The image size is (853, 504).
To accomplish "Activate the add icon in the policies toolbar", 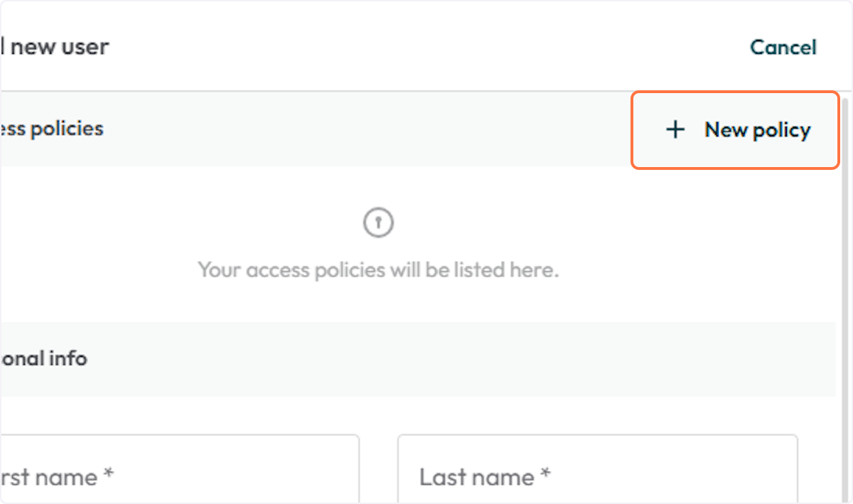I will pyautogui.click(x=675, y=129).
